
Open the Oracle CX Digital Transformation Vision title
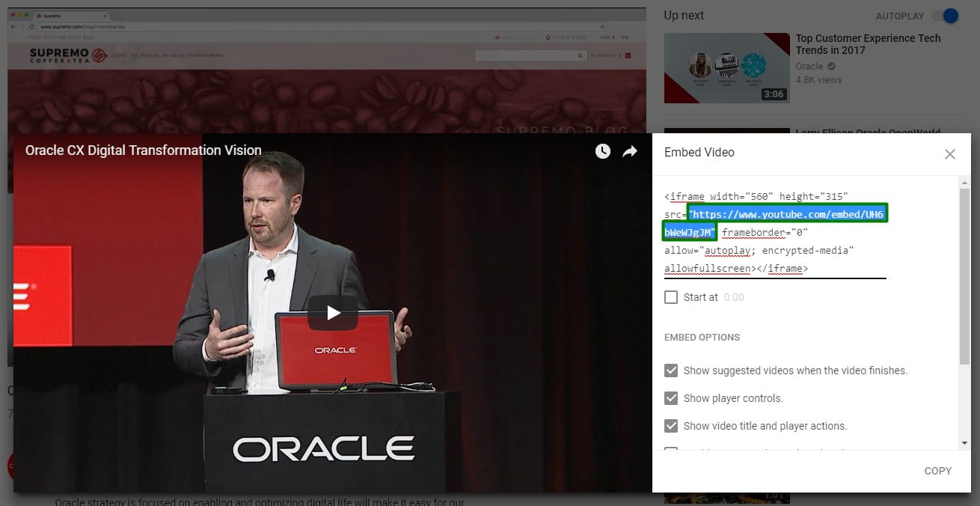[x=144, y=150]
